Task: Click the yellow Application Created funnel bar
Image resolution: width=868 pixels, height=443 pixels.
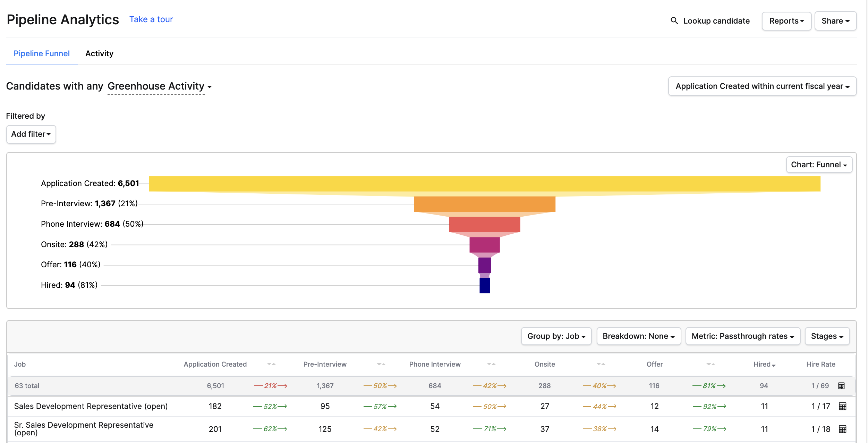Action: pos(484,184)
